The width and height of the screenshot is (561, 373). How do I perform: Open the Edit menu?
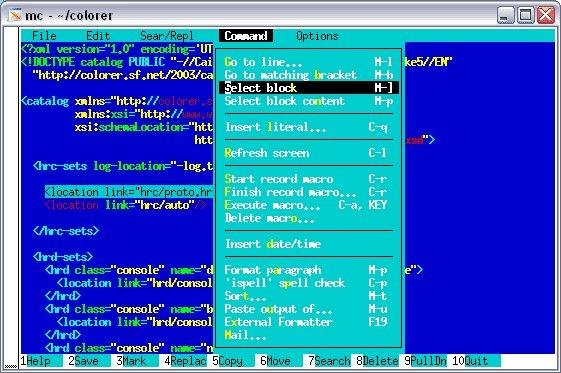pos(98,36)
